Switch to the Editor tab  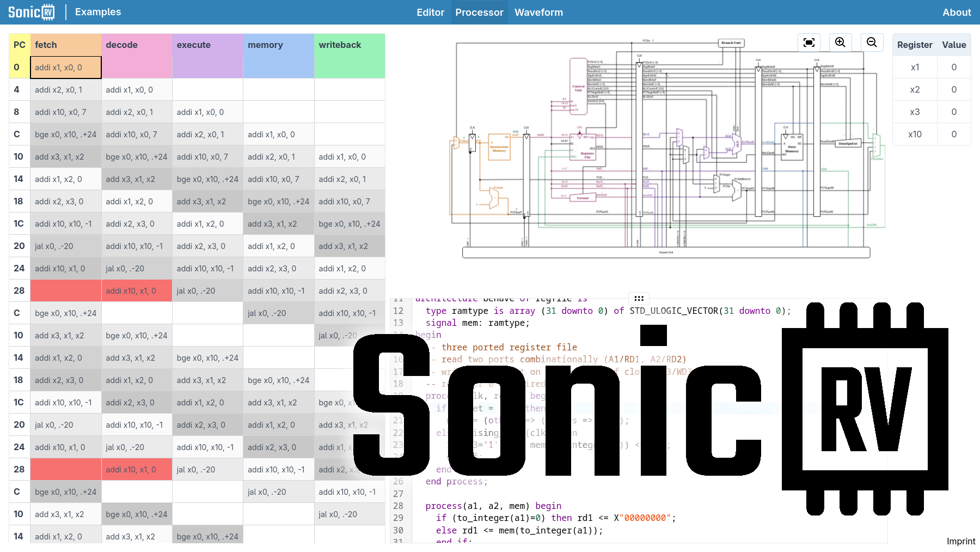coord(430,12)
